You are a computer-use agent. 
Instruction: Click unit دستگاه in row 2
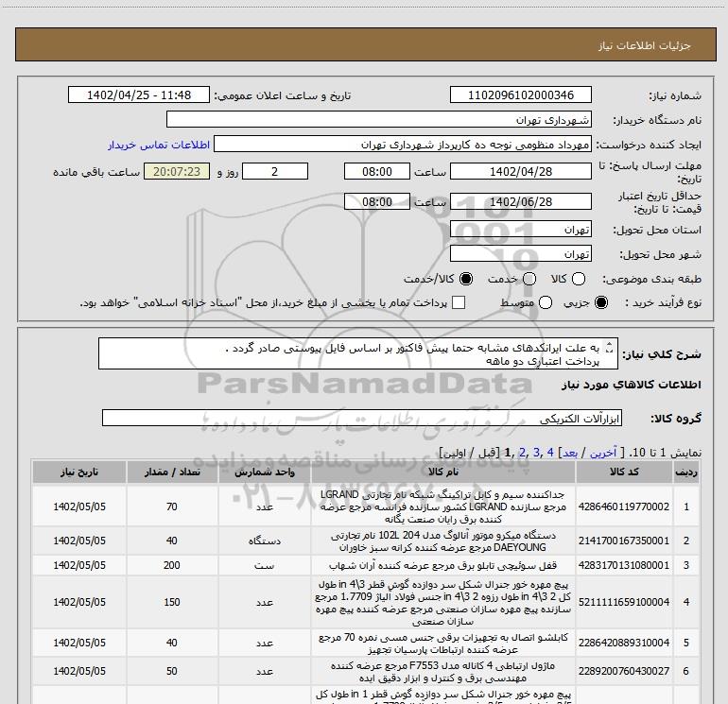pyautogui.click(x=265, y=541)
